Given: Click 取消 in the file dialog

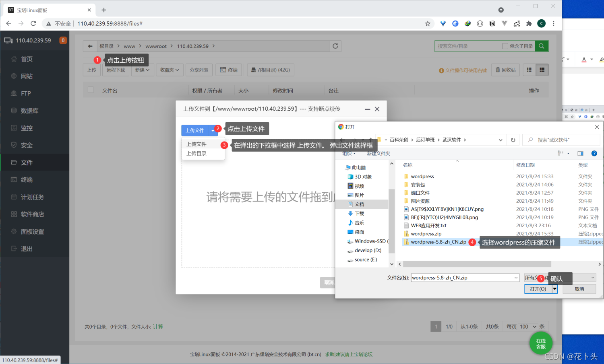Looking at the screenshot, I should [579, 289].
